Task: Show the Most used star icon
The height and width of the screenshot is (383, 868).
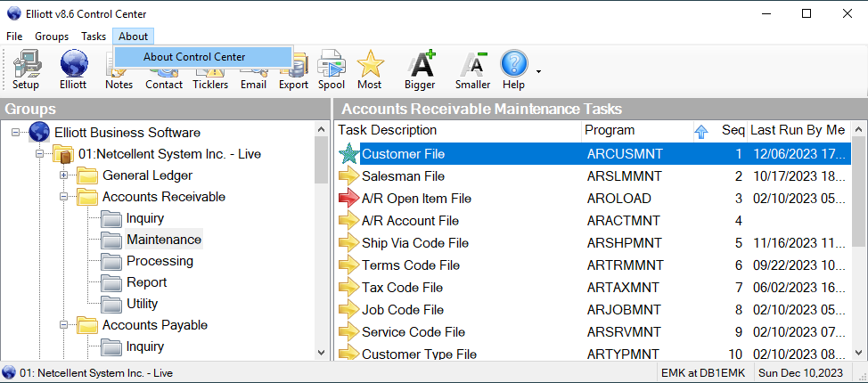Action: pyautogui.click(x=370, y=69)
